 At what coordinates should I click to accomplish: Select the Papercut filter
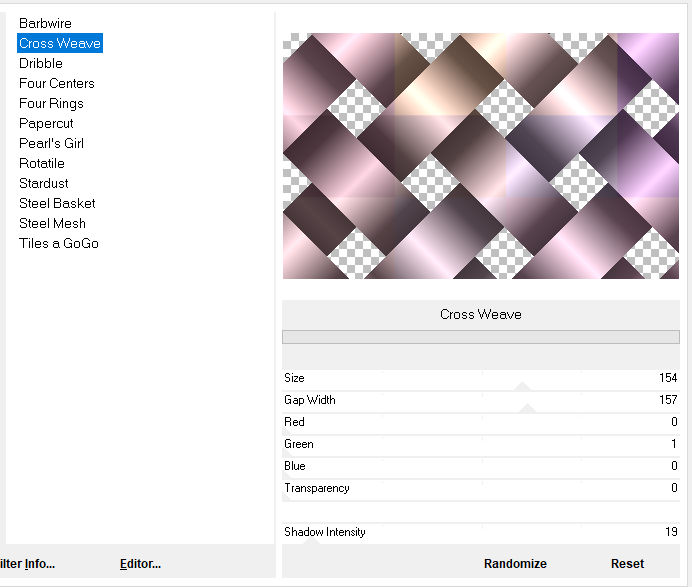[x=46, y=123]
